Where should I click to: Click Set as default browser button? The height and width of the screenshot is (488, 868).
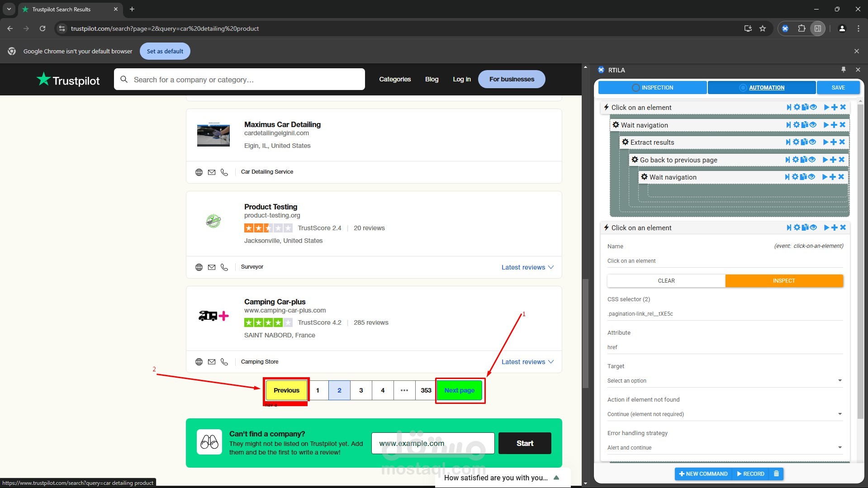(165, 51)
